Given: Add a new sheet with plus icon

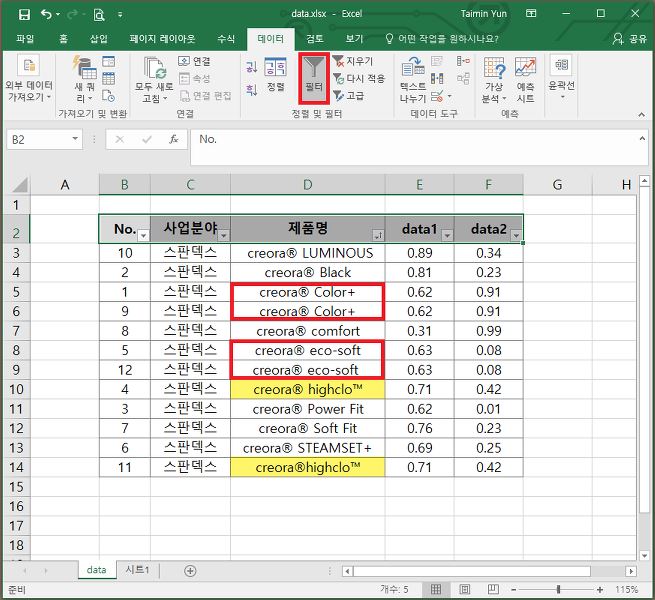Looking at the screenshot, I should coord(190,571).
